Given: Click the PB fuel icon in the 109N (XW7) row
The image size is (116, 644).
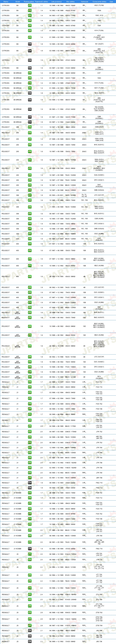Looking at the screenshot, I should tap(30, 127).
